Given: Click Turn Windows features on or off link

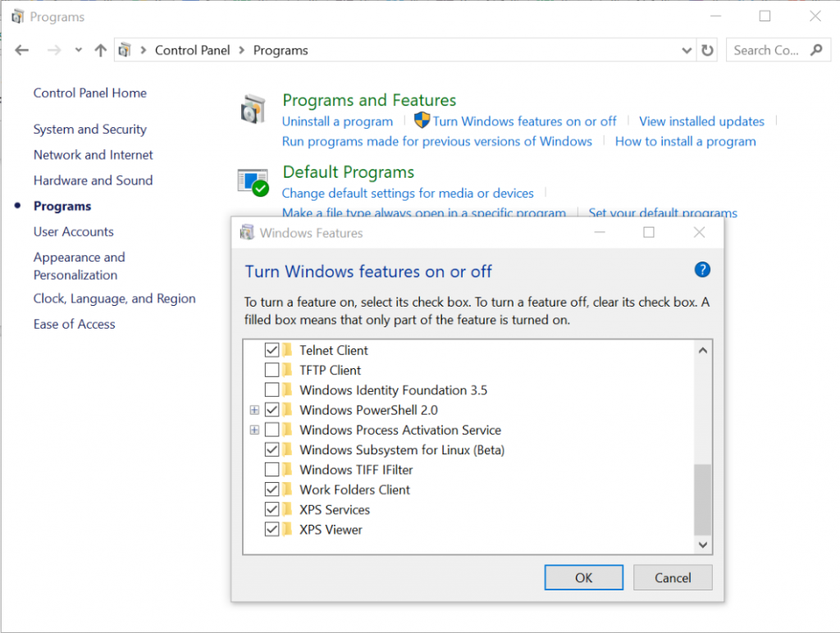Looking at the screenshot, I should pyautogui.click(x=524, y=121).
